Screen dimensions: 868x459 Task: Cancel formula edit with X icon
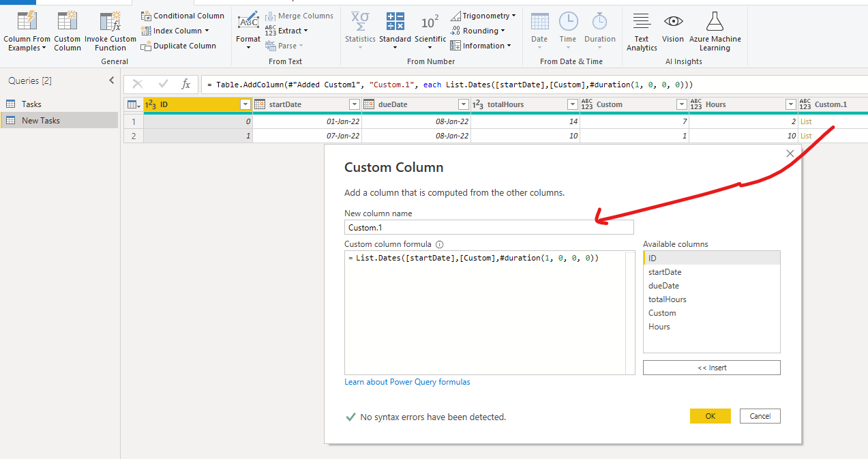[138, 84]
